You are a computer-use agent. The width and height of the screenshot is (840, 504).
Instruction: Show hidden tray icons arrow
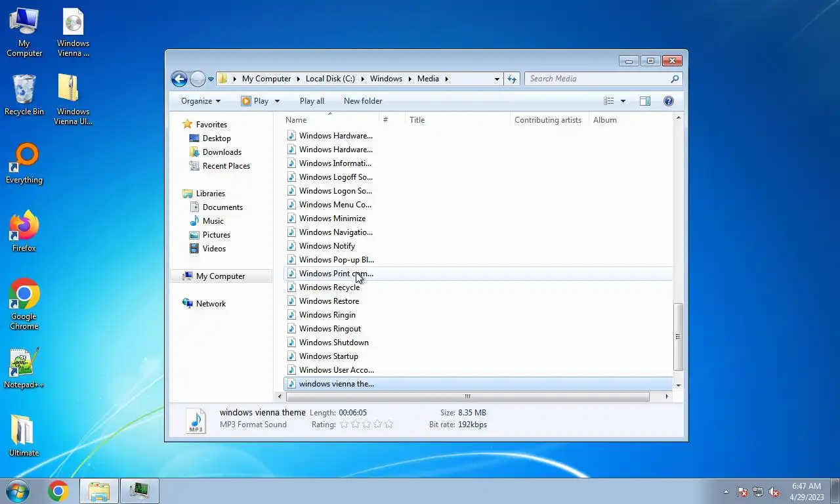726,492
